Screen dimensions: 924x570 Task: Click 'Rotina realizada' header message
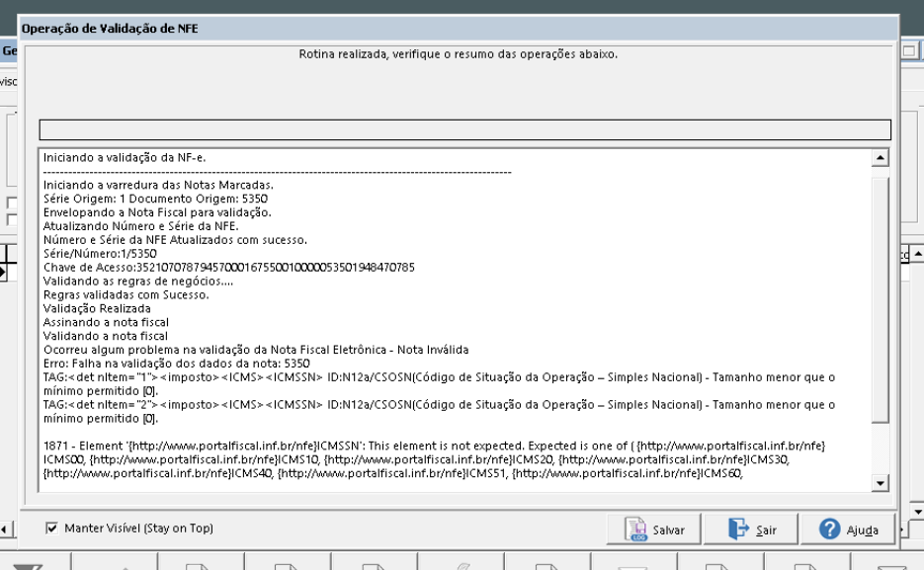458,54
